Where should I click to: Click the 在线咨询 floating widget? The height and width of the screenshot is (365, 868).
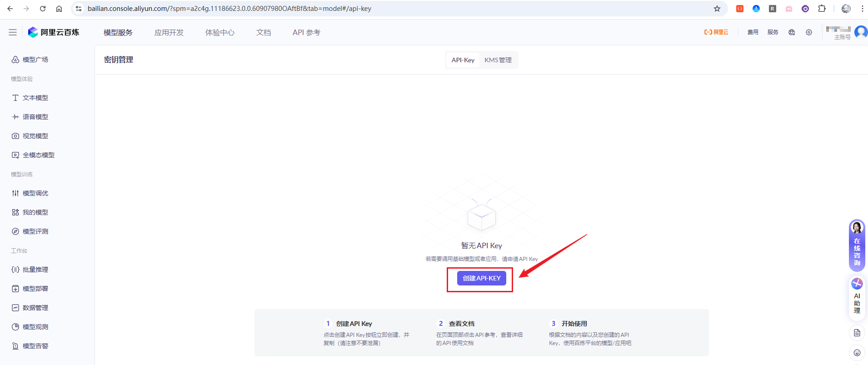[857, 245]
